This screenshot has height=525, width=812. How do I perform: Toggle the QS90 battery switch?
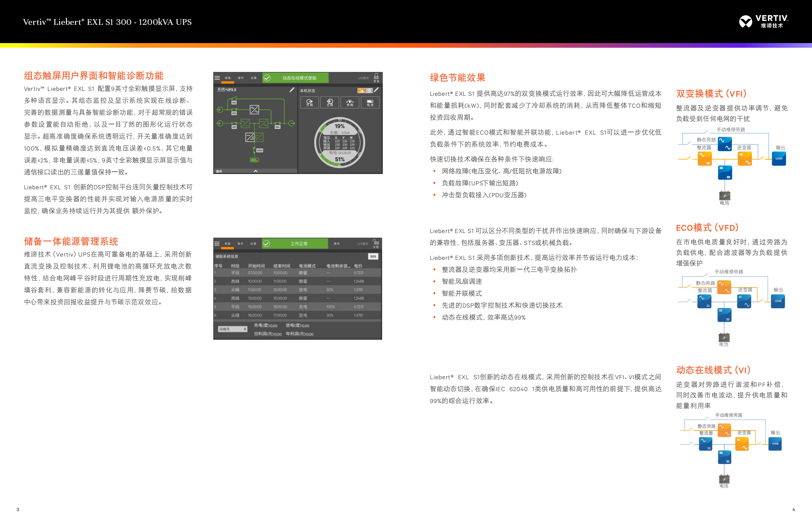coord(259,150)
